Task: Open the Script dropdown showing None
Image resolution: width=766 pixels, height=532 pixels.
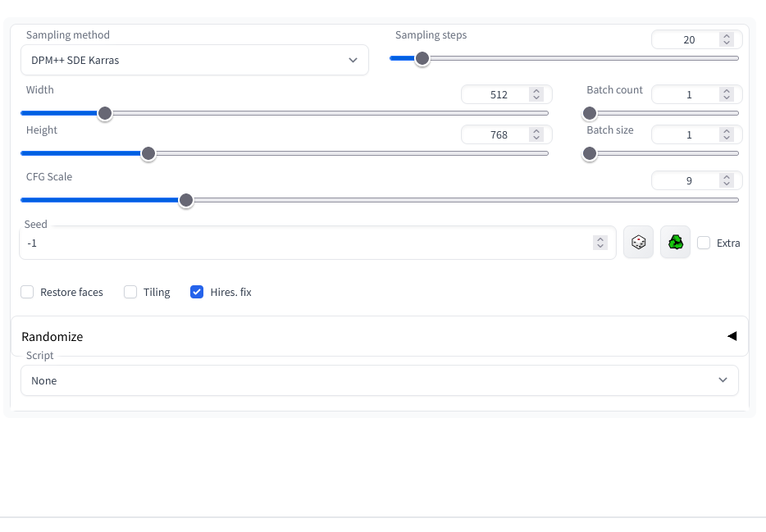Action: coord(380,380)
